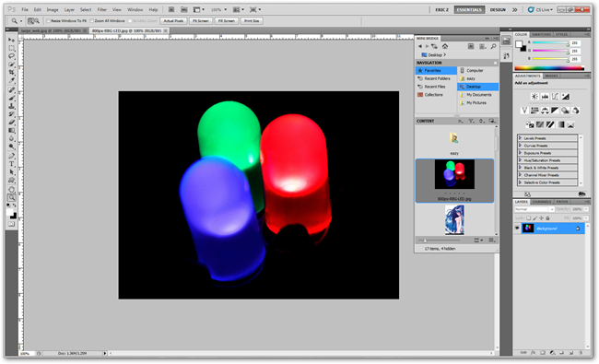
Task: Launch Bridge from the application bar
Action: coord(171,9)
